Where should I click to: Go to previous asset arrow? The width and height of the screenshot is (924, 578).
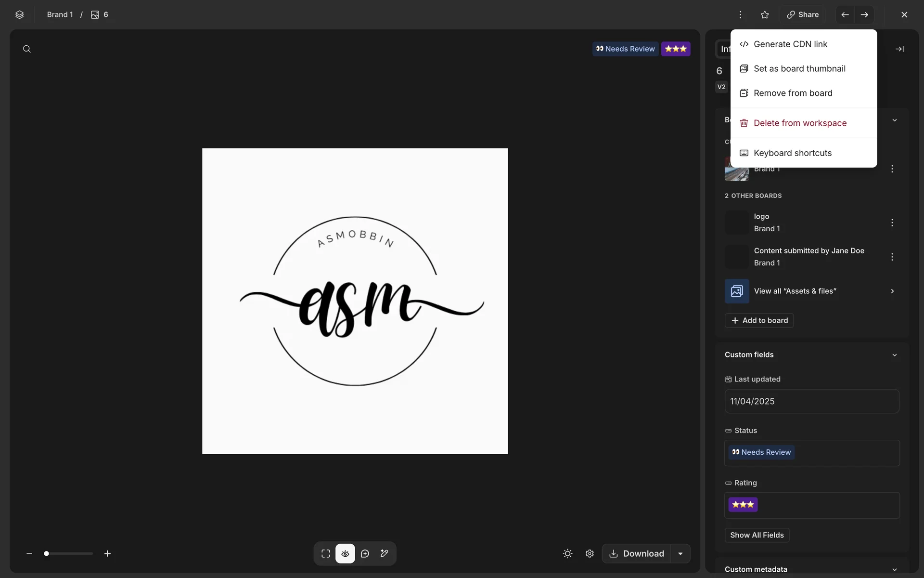[x=845, y=15]
